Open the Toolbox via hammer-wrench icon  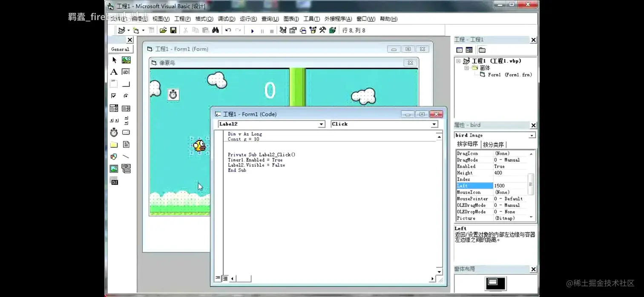pos(323,30)
